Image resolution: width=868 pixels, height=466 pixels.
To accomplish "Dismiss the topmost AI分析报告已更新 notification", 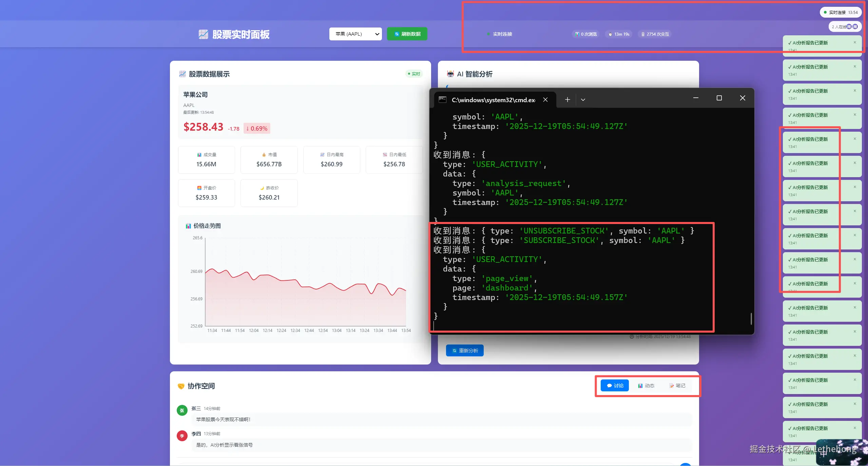I will tap(855, 42).
